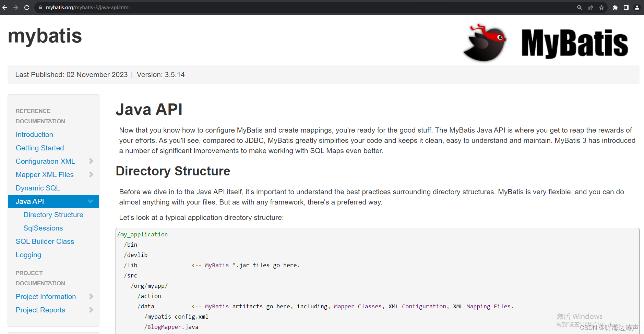Expand Configuration XML submenu chevron
Viewport: 644px width, 334px height.
click(x=91, y=161)
